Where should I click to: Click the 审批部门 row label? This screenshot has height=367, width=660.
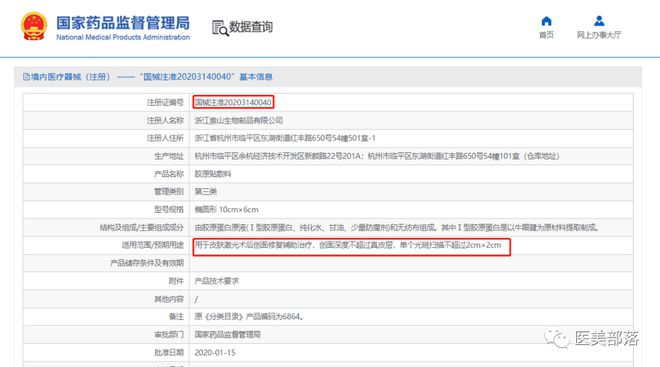coord(169,335)
